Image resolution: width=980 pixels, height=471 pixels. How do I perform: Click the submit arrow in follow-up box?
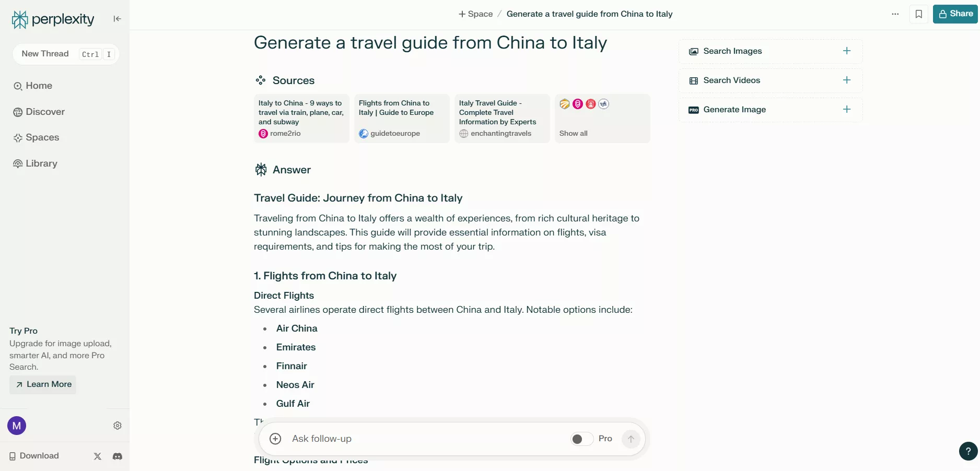click(631, 439)
